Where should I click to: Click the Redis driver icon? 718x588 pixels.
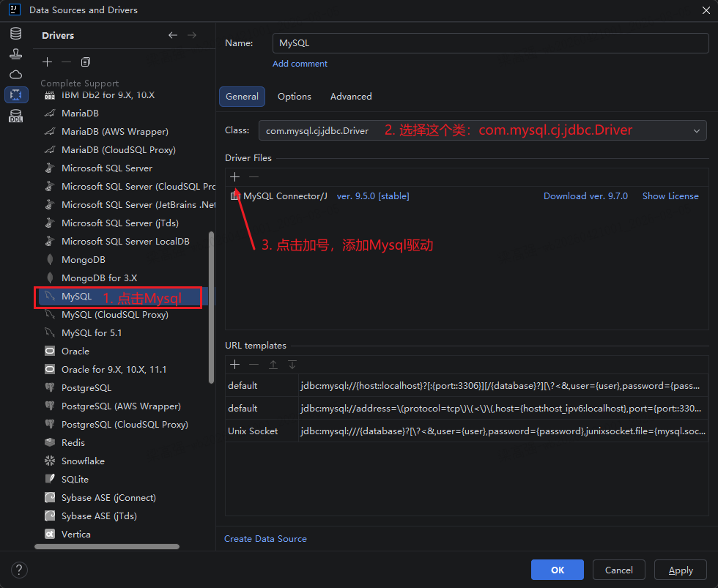coord(50,442)
